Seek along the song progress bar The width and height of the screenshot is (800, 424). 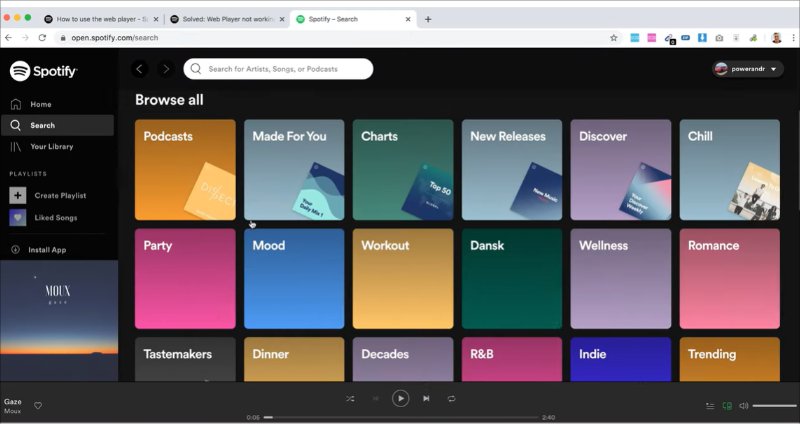pyautogui.click(x=401, y=417)
